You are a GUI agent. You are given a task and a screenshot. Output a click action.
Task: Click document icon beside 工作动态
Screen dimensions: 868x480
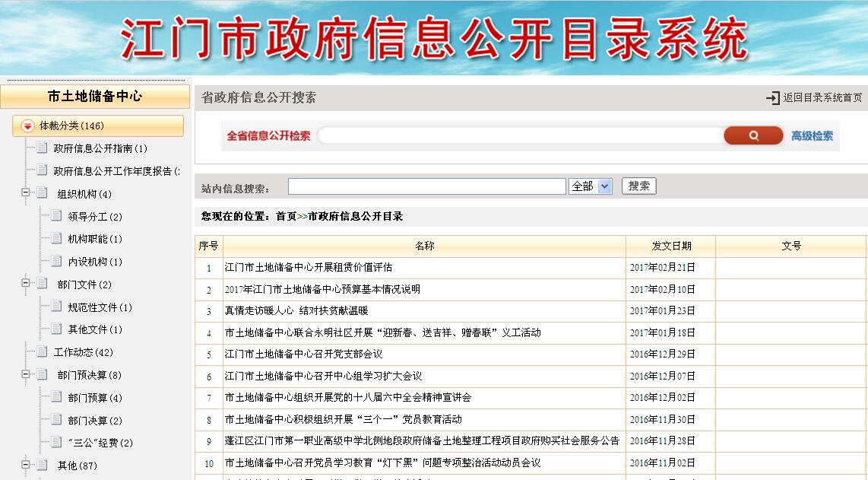tap(42, 351)
